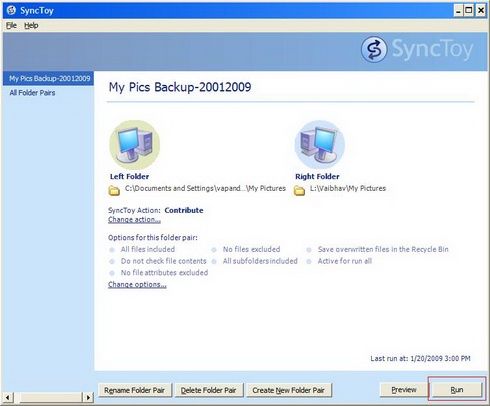
Task: Click the left folder path C:\Documents and Settings
Action: click(205, 188)
